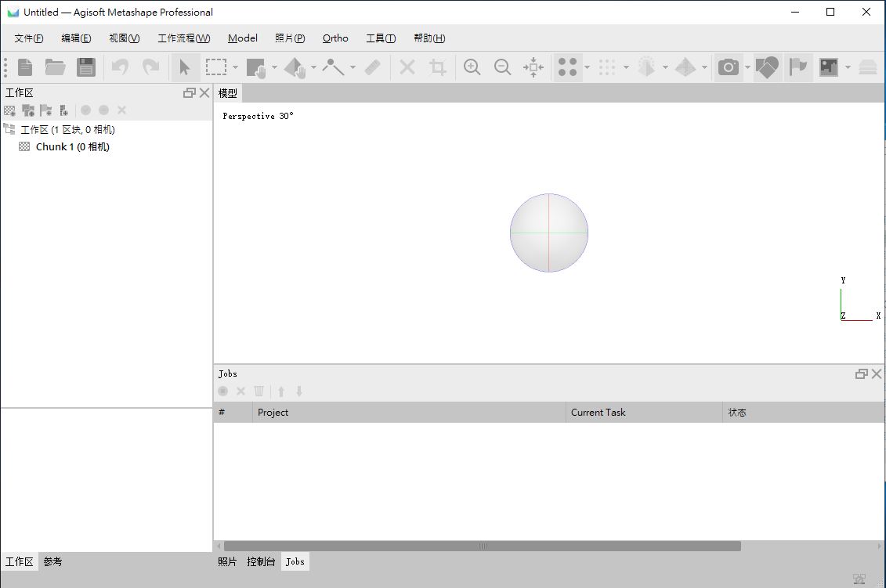Image resolution: width=886 pixels, height=588 pixels.
Task: Open the dropdown arrow beside rectangle selection
Action: (235, 67)
